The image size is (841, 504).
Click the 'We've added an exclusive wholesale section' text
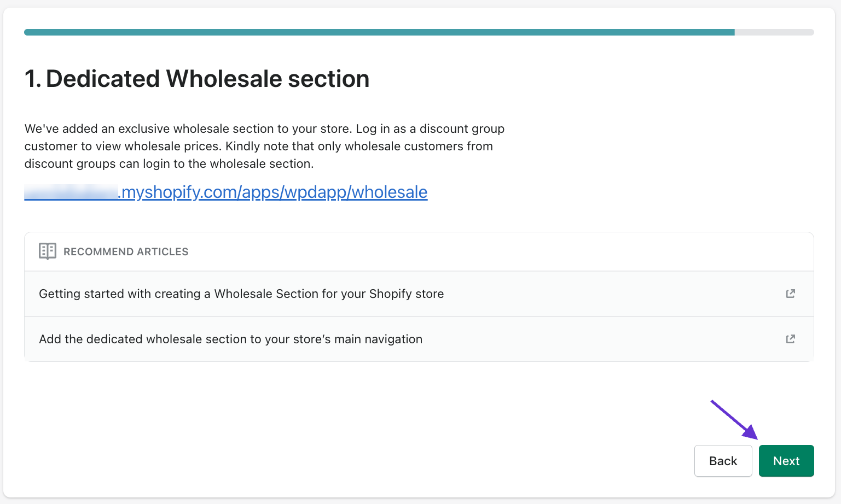pyautogui.click(x=188, y=128)
